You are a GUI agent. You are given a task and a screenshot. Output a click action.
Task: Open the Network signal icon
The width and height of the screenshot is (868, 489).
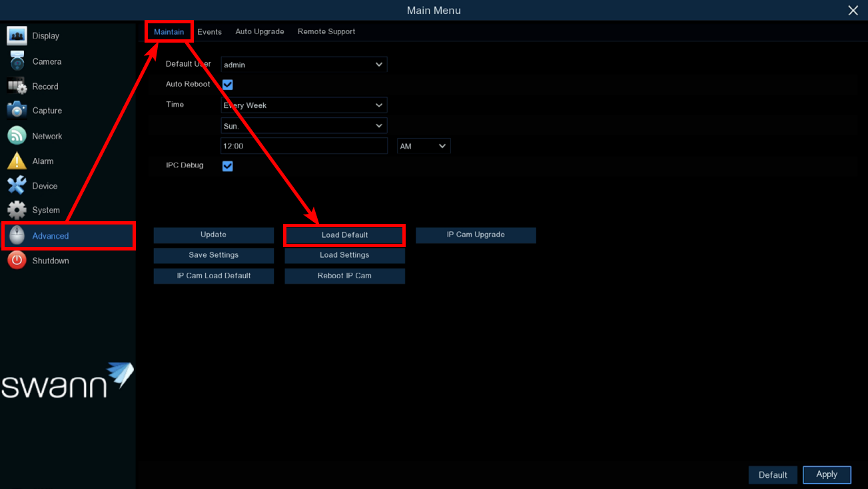[x=17, y=136]
